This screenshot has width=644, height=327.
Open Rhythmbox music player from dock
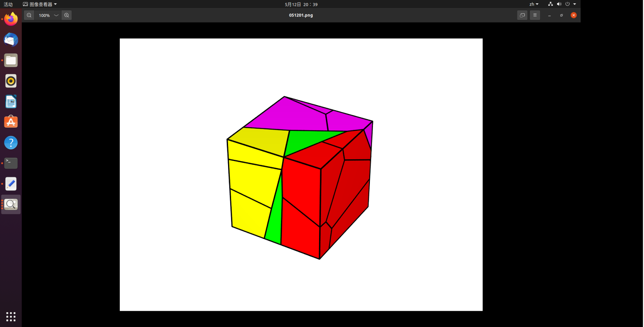coord(11,81)
